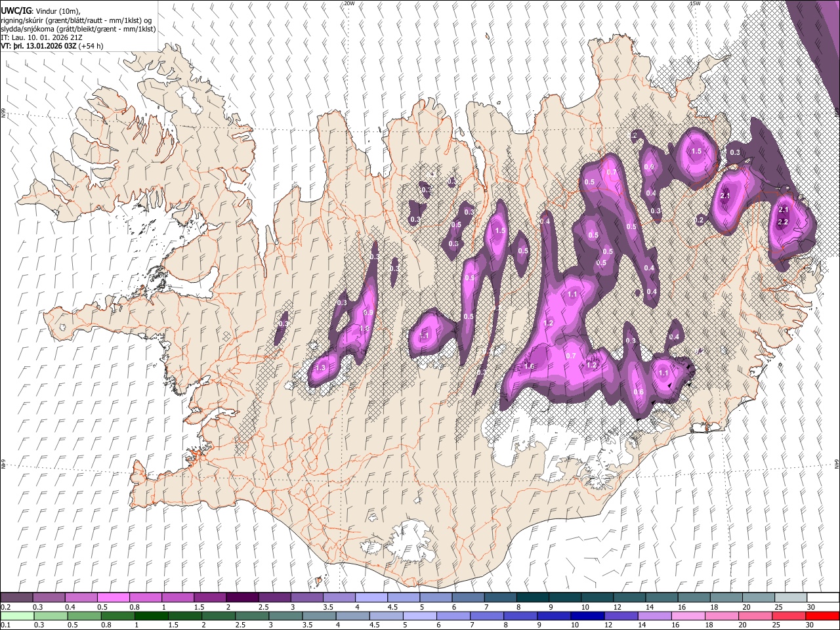This screenshot has height=630, width=840.
Task: Click the '1.3' snowfall value in west
Action: coord(320,369)
